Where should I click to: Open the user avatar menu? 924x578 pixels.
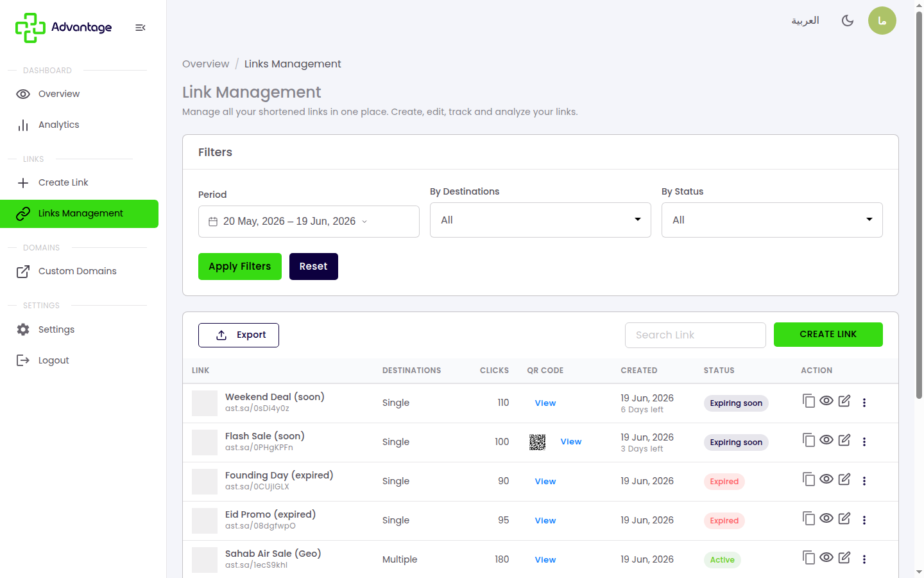point(882,21)
